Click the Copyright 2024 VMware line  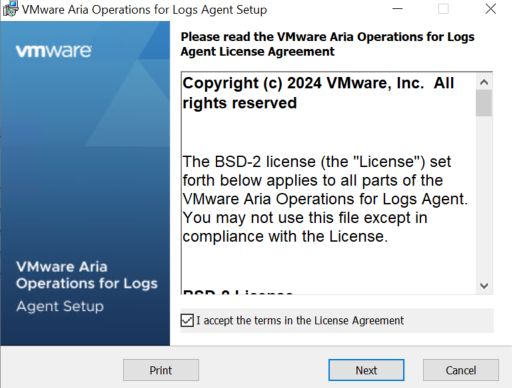pos(318,93)
